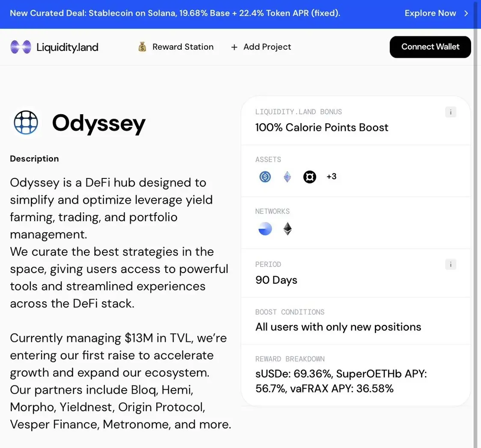Click the REWARD BREAKDOWN label
Image resolution: width=481 pixels, height=448 pixels.
290,359
